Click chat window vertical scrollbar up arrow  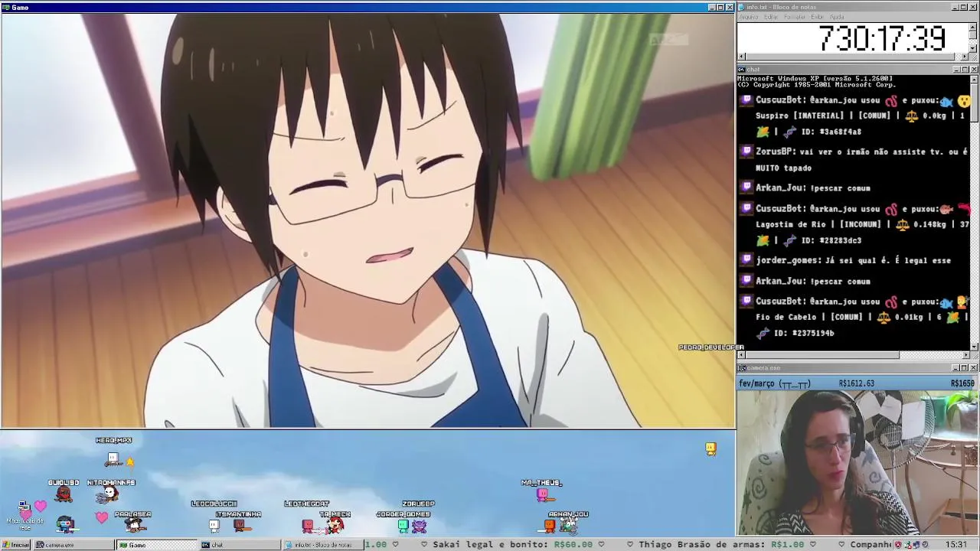973,79
